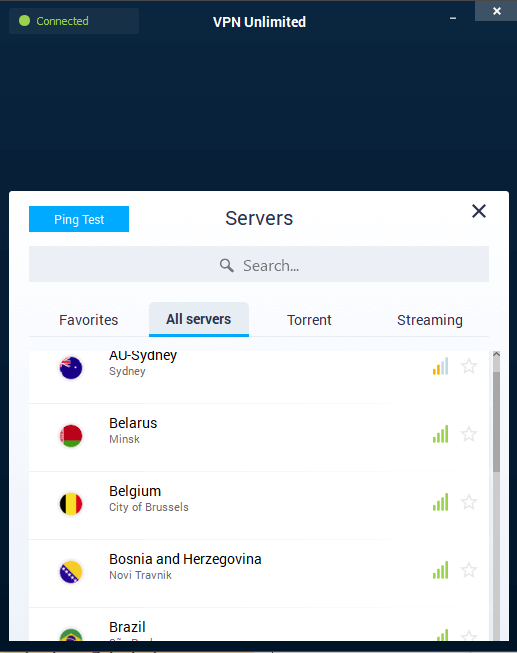
Task: Click the VPN Unlimited title
Action: click(259, 22)
